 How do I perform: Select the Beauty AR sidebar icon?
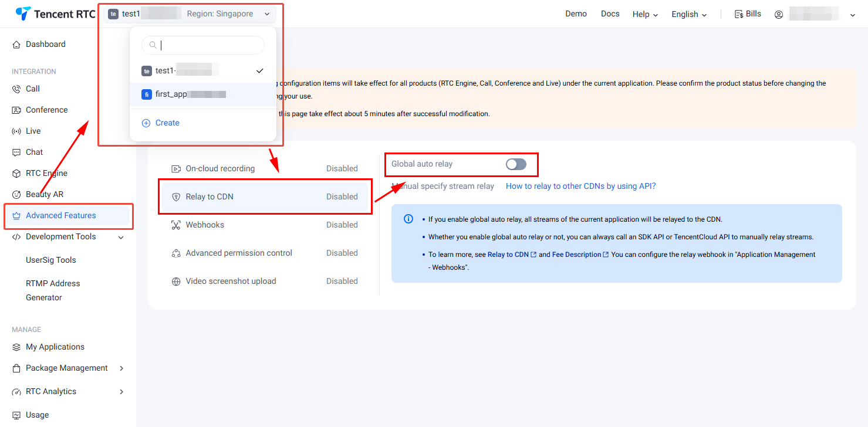16,195
